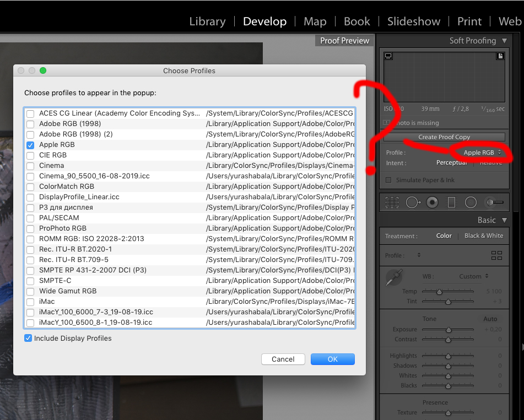This screenshot has width=524, height=420.
Task: Switch to the Develop module
Action: pyautogui.click(x=264, y=21)
